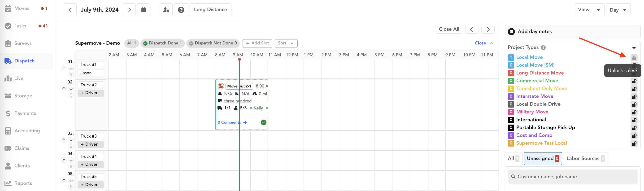Filter slots by Dispatch Not Done 0

coord(213,43)
